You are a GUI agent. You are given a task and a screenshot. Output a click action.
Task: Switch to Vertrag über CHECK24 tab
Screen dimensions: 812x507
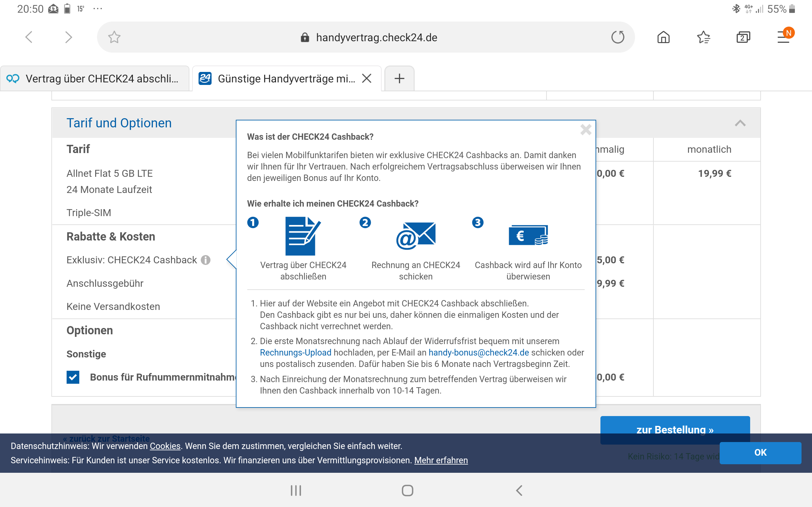coord(95,79)
